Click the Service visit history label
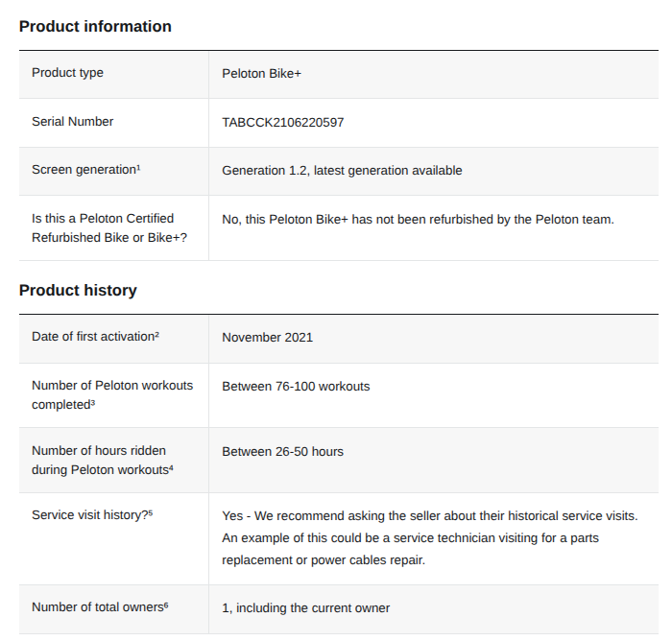This screenshot has height=641, width=672. 92,515
